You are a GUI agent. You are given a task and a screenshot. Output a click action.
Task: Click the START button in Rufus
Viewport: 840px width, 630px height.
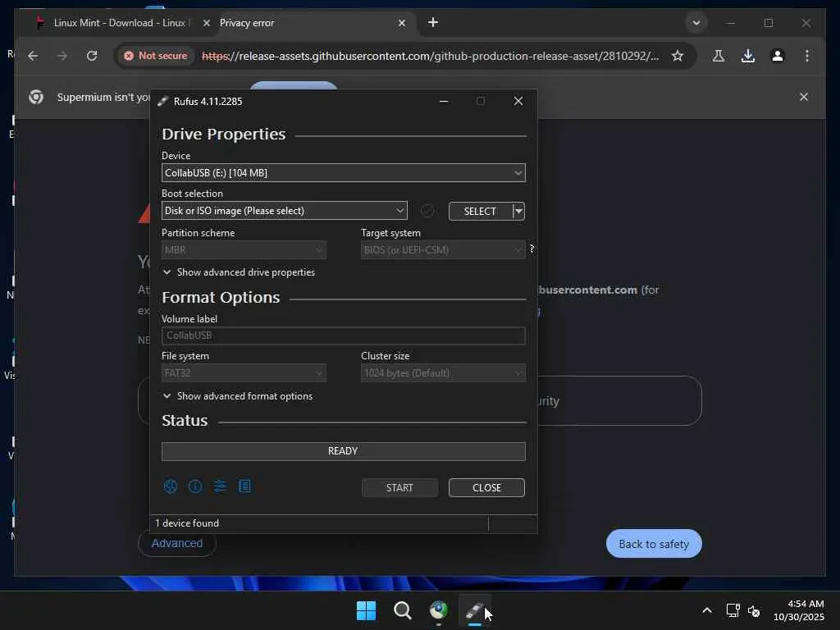coord(399,487)
